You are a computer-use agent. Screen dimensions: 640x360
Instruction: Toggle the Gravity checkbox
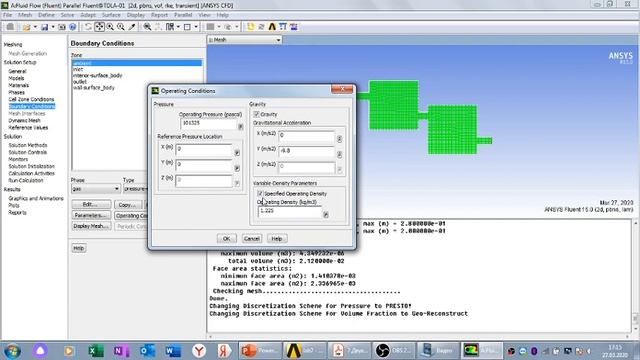click(x=256, y=114)
